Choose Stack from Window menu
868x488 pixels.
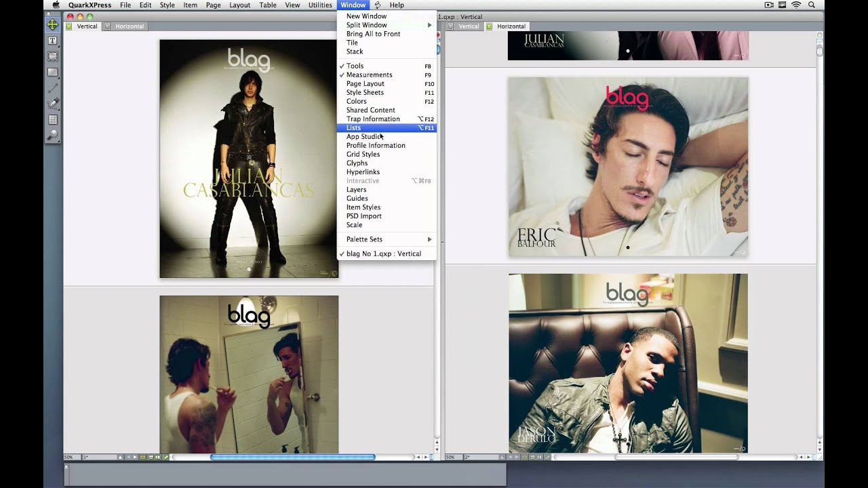[x=387, y=52]
